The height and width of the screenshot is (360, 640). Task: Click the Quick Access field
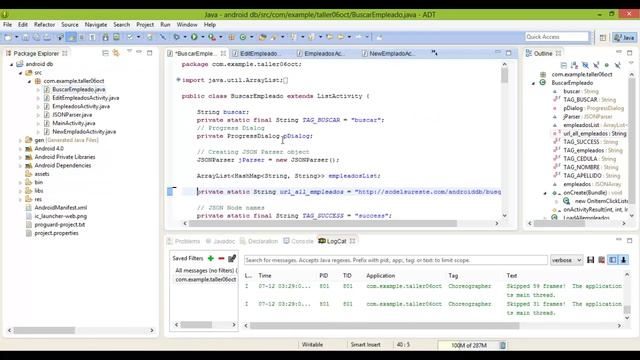[557, 37]
